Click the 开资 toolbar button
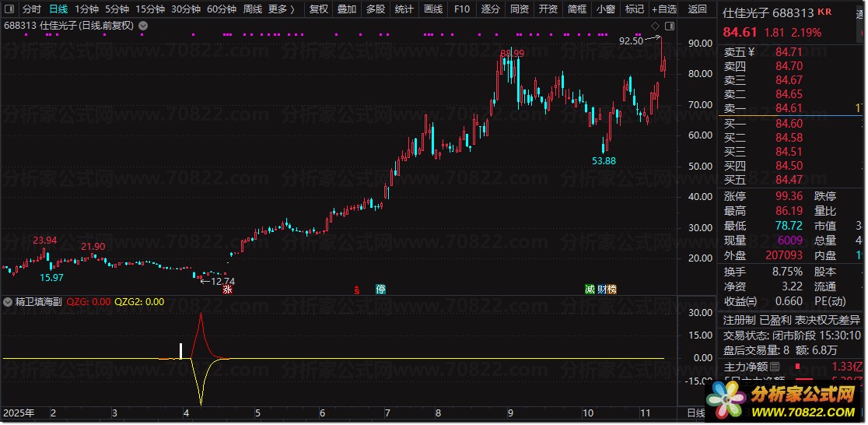868x425 pixels. pyautogui.click(x=548, y=9)
